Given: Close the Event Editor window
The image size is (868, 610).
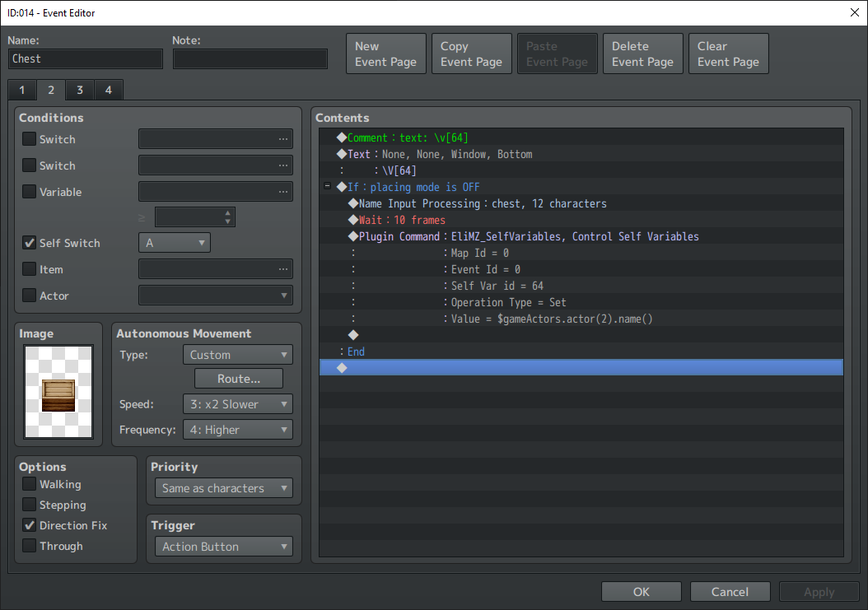Looking at the screenshot, I should (853, 12).
